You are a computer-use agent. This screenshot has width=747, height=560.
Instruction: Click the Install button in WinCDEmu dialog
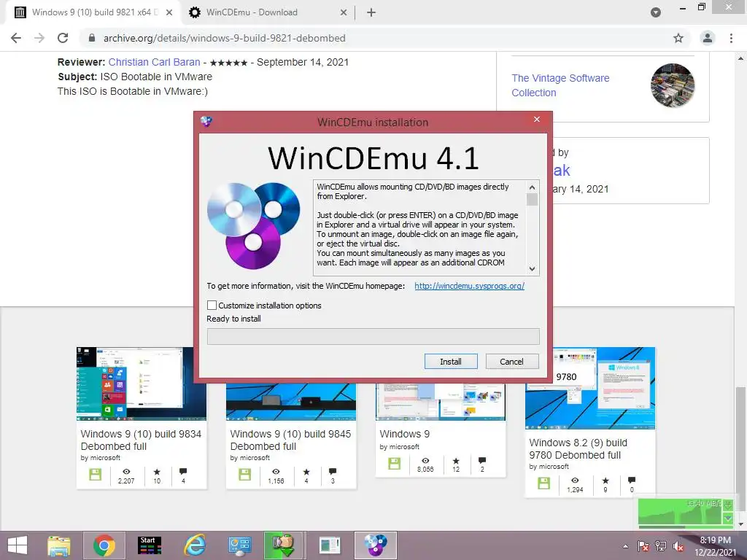point(451,362)
